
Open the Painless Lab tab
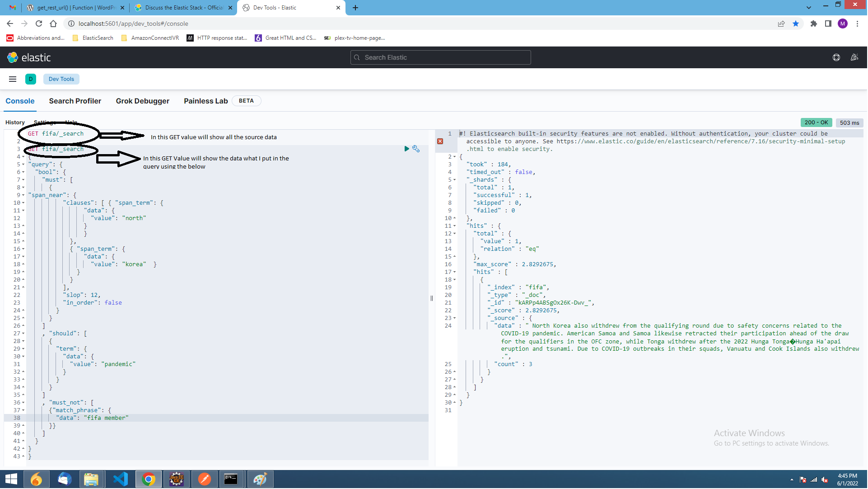205,101
